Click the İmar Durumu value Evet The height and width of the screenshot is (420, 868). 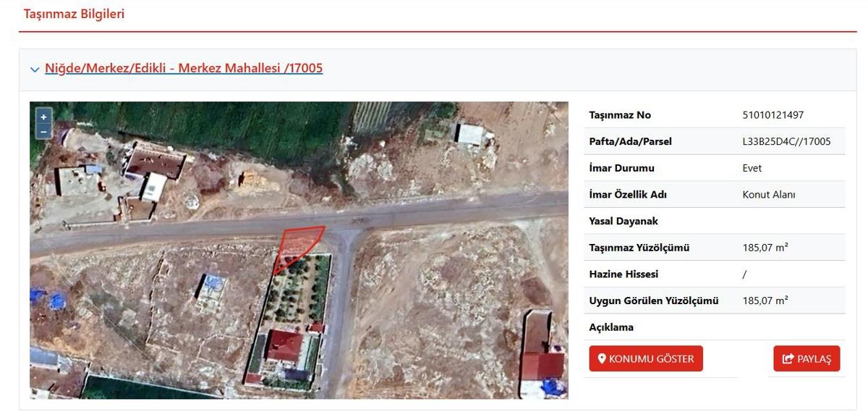[x=752, y=168]
